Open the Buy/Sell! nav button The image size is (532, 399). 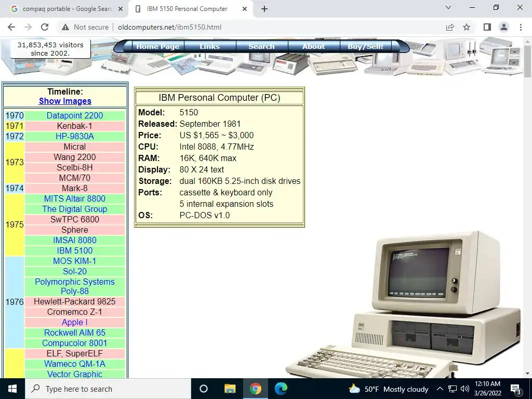365,46
